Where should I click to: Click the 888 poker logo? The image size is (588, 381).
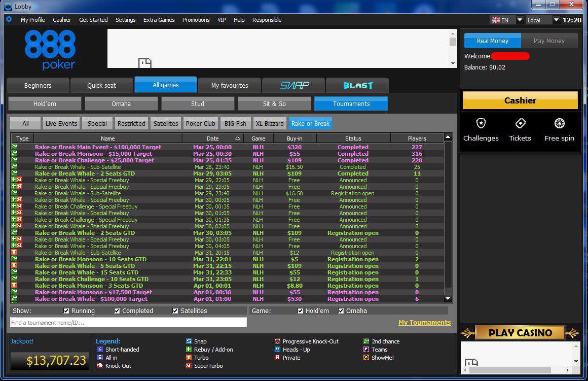pos(50,50)
